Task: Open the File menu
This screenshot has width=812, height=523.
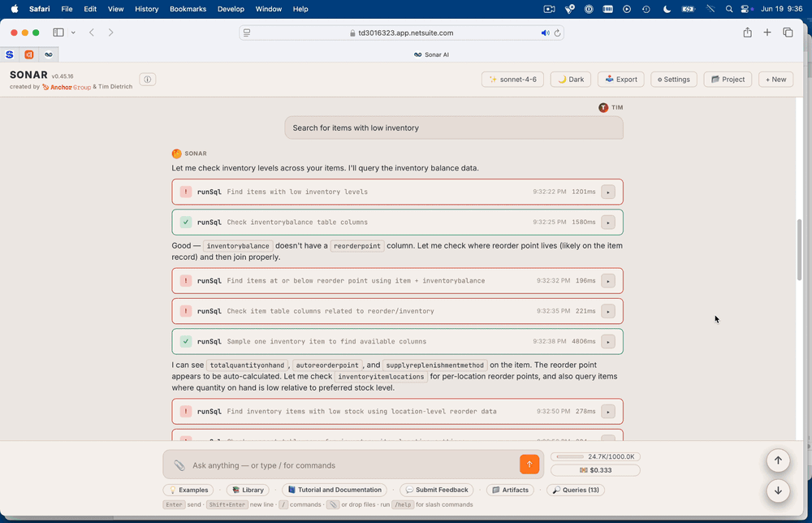Action: 67,9
